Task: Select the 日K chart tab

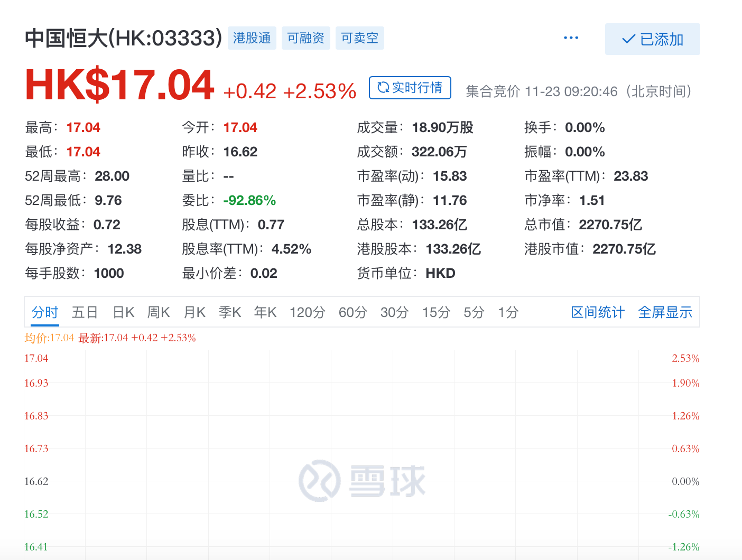Action: (x=124, y=312)
